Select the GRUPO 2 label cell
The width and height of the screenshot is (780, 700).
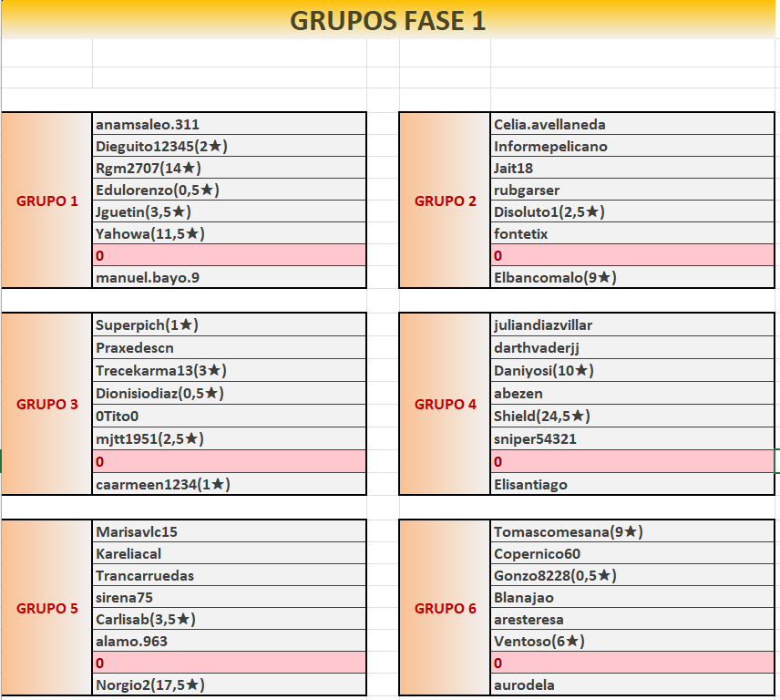coord(446,201)
